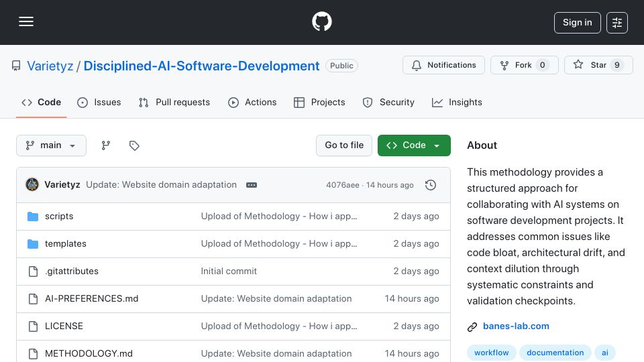This screenshot has height=362, width=644.
Task: Open the scripts folder
Action: 59,217
